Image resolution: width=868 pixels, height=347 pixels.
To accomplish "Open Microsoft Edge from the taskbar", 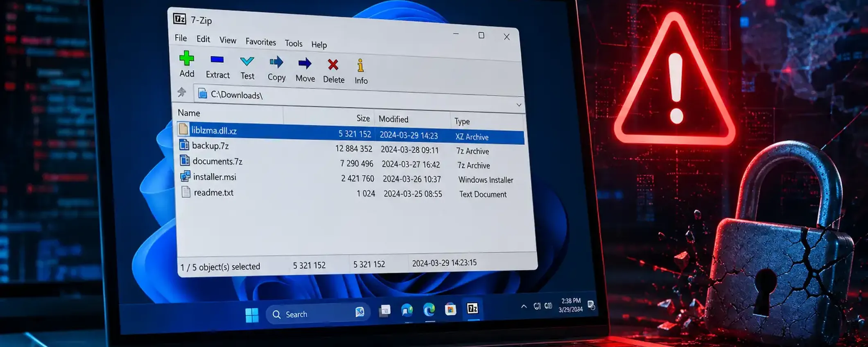I will click(429, 310).
